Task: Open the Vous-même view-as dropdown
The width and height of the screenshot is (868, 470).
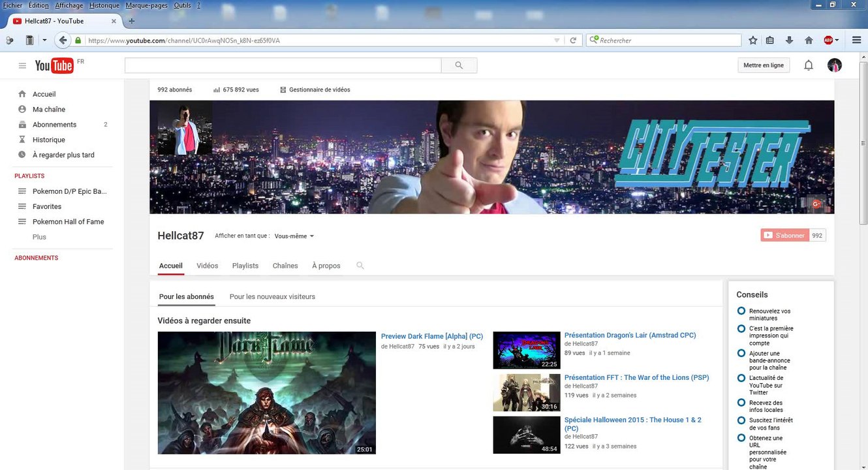Action: [x=294, y=236]
